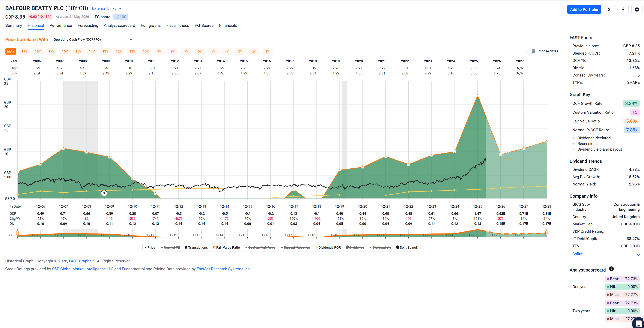Image resolution: width=644 pixels, height=328 pixels.
Task: Enable the Choose dates switch
Action: click(x=531, y=51)
